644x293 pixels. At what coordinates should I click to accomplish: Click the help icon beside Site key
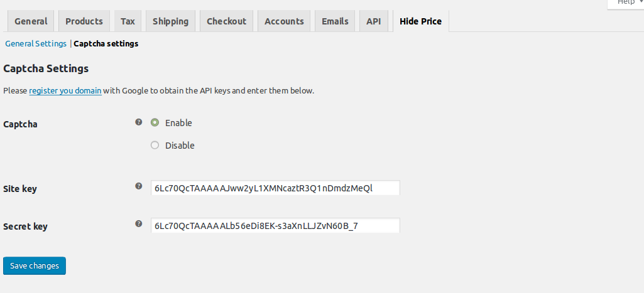click(139, 186)
